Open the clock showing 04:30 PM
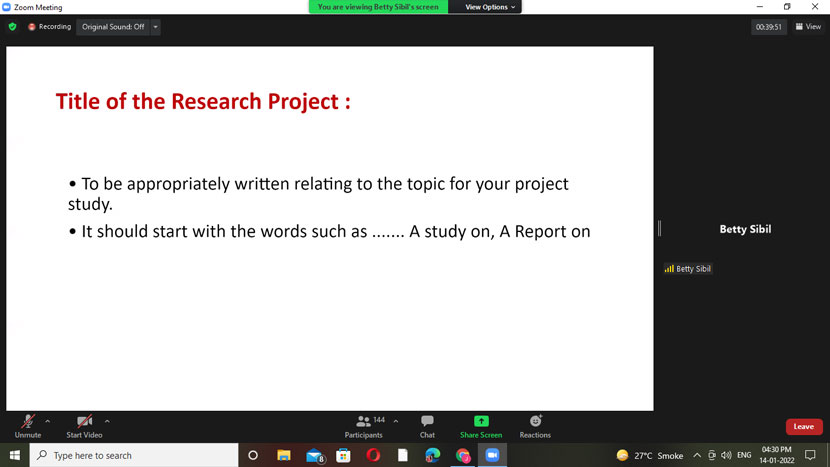 click(x=777, y=455)
